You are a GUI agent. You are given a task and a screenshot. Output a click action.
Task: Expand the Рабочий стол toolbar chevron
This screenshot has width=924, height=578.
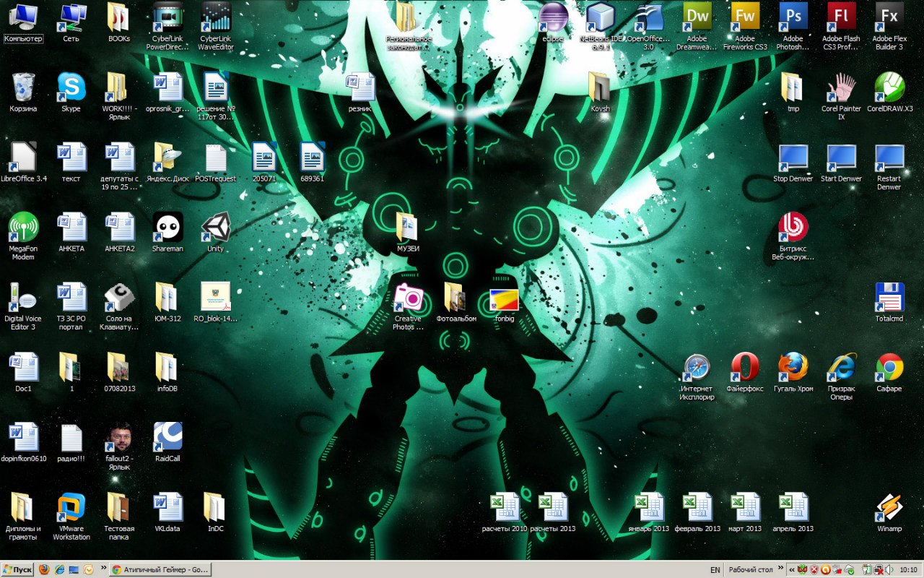[x=780, y=569]
